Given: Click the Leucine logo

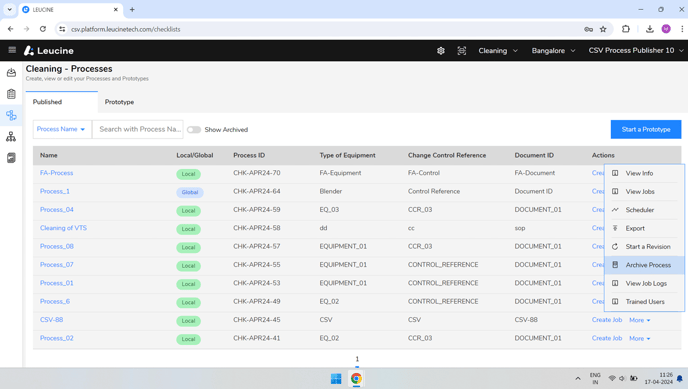Looking at the screenshot, I should [49, 50].
